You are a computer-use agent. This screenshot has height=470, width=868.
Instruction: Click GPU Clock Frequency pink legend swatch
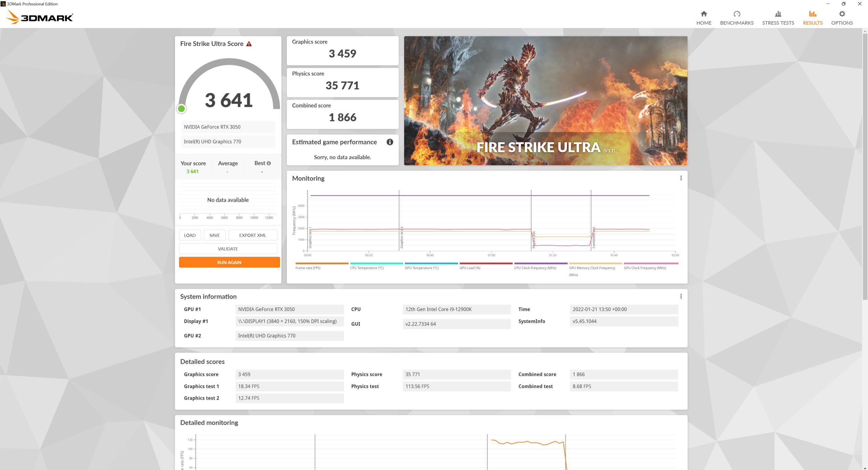(x=651, y=263)
